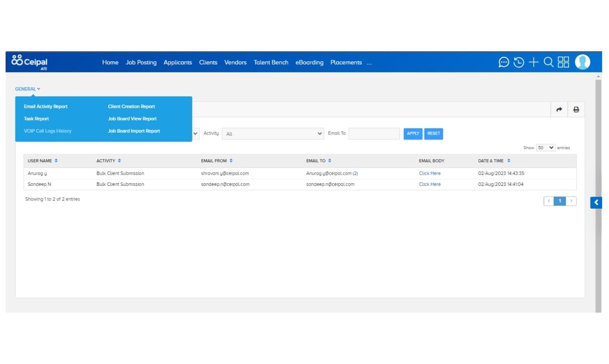Open the chat messages icon
The image size is (609, 364).
point(503,62)
